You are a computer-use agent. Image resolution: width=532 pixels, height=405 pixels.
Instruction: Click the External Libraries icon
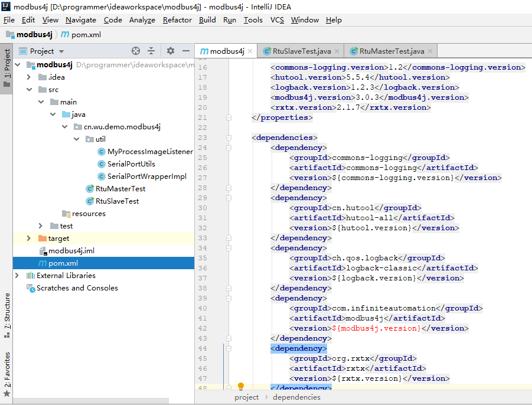click(x=31, y=276)
